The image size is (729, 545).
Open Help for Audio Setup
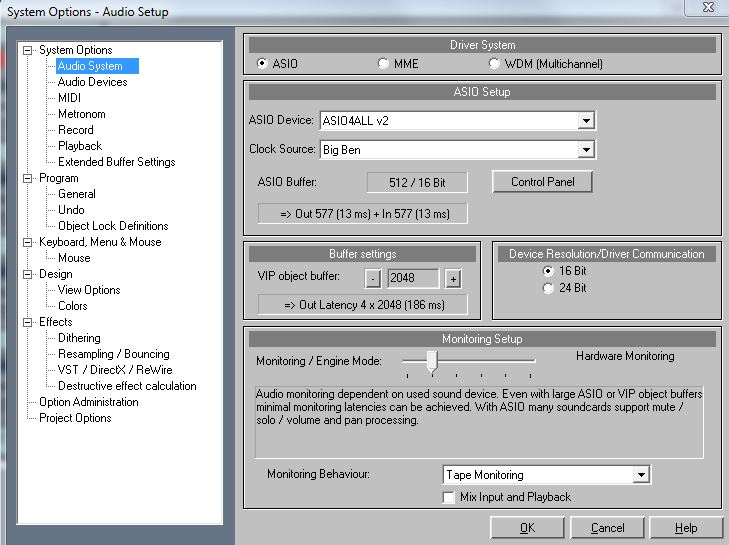(686, 528)
